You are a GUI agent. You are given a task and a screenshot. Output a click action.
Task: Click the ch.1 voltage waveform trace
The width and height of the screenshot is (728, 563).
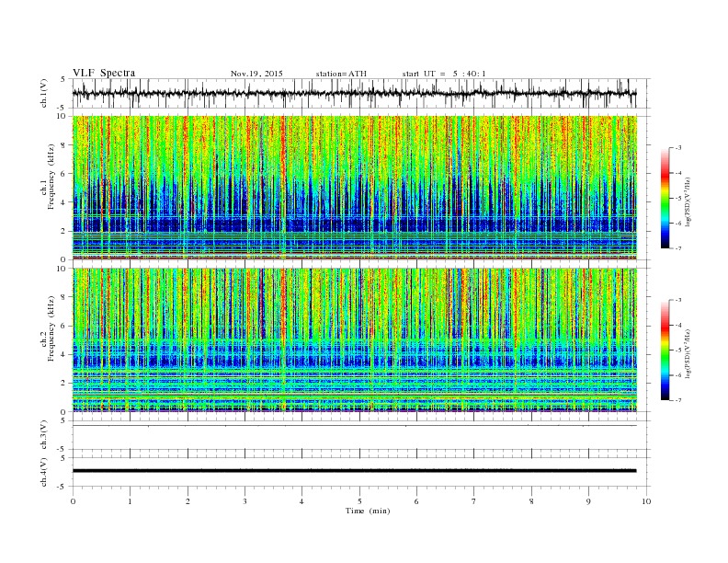pyautogui.click(x=354, y=93)
